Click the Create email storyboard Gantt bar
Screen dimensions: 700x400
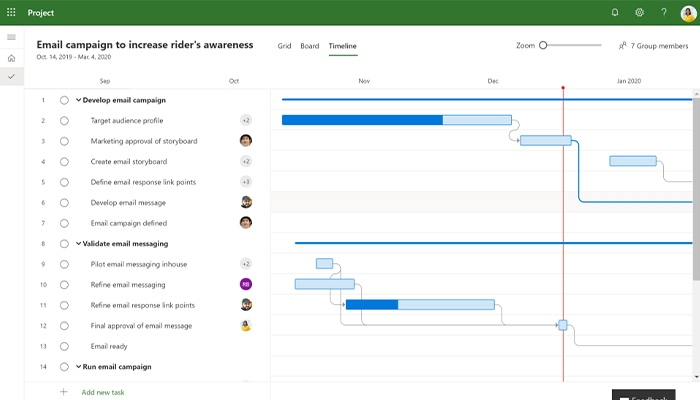633,161
